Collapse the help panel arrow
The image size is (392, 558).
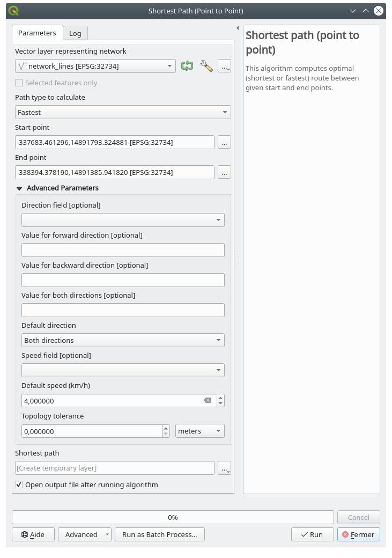(238, 28)
